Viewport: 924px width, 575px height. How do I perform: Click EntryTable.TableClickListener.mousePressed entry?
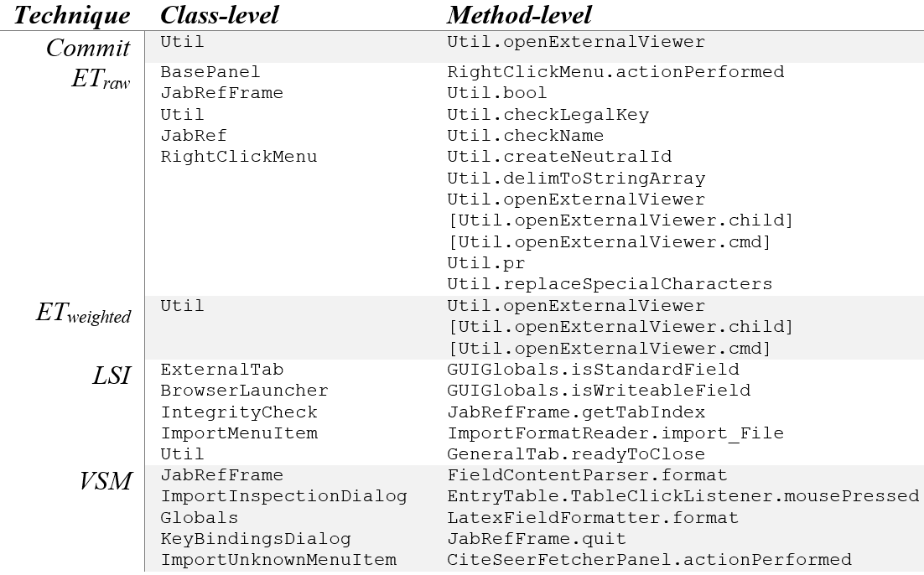tap(683, 496)
